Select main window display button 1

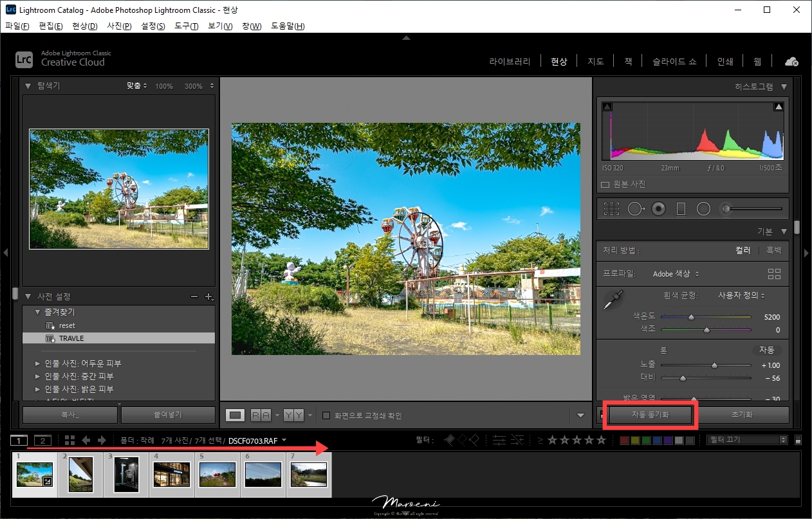(x=19, y=441)
